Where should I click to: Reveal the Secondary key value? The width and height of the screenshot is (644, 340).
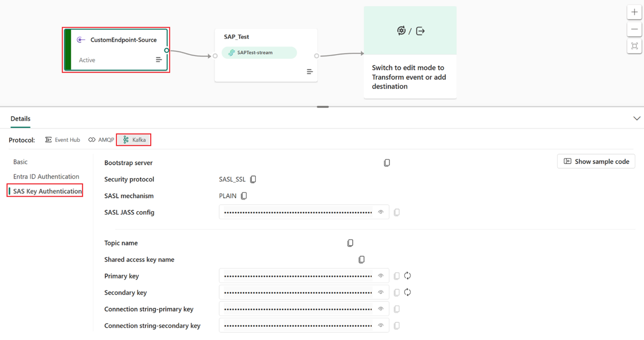381,292
